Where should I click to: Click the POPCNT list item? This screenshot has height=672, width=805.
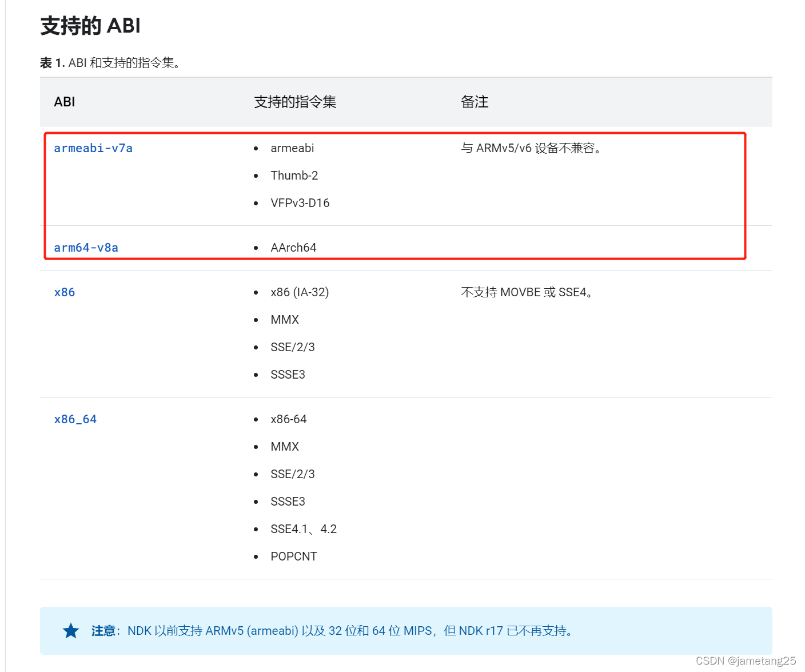pos(294,556)
